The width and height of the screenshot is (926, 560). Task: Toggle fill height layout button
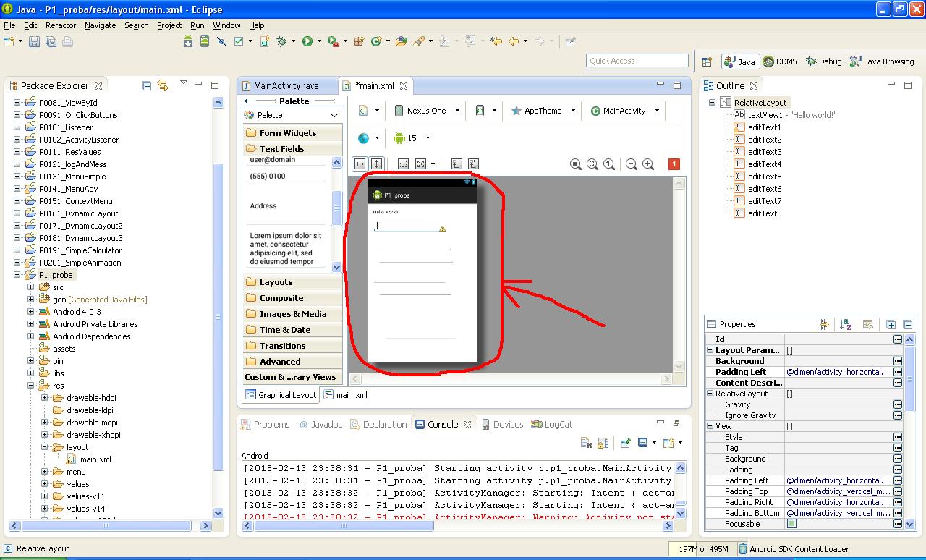click(376, 164)
